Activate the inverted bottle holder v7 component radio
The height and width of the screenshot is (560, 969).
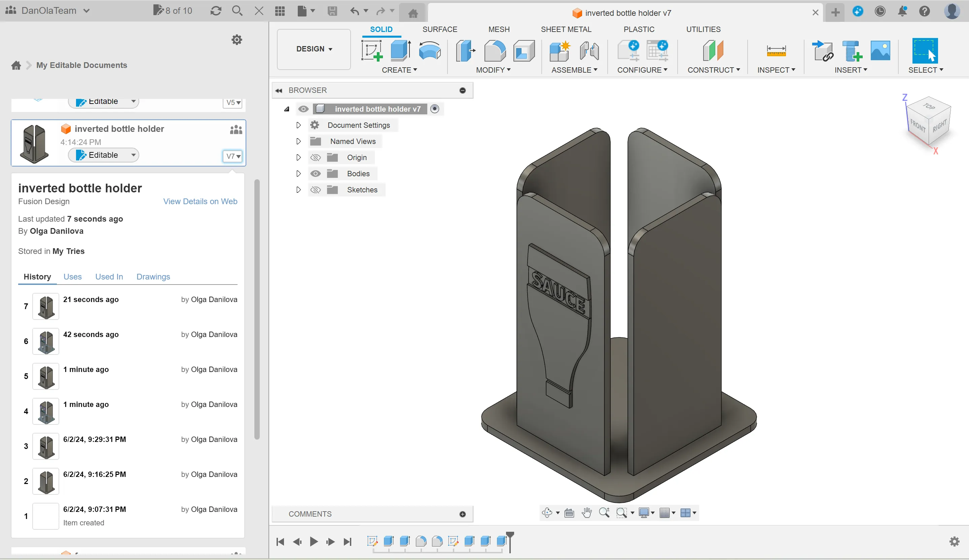(434, 109)
